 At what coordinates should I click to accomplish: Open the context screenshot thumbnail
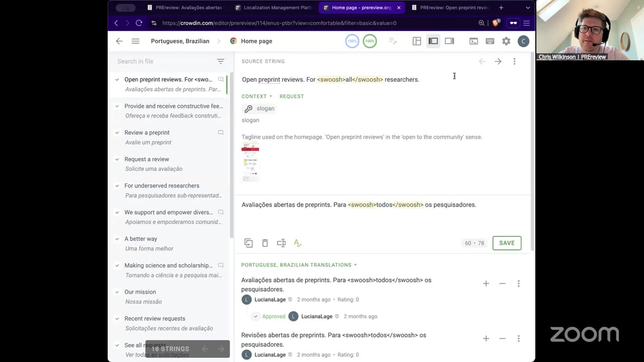(x=250, y=162)
